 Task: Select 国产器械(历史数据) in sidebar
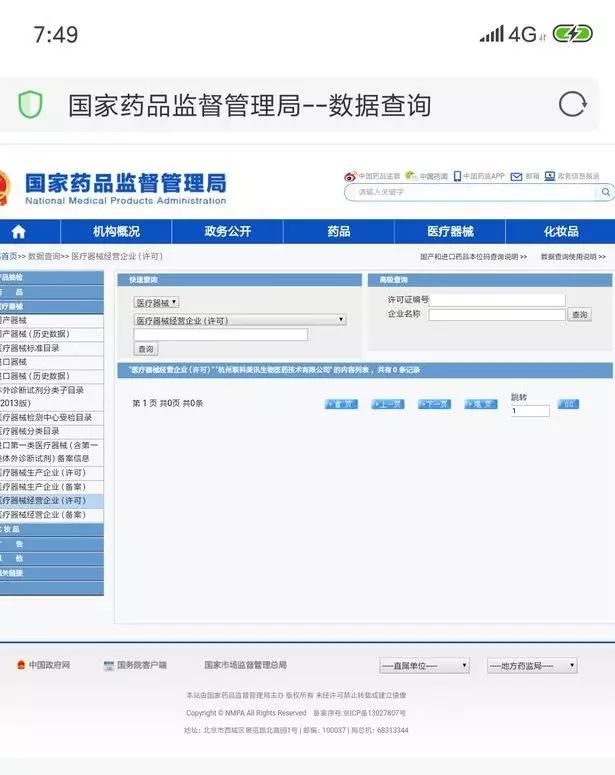click(x=52, y=334)
